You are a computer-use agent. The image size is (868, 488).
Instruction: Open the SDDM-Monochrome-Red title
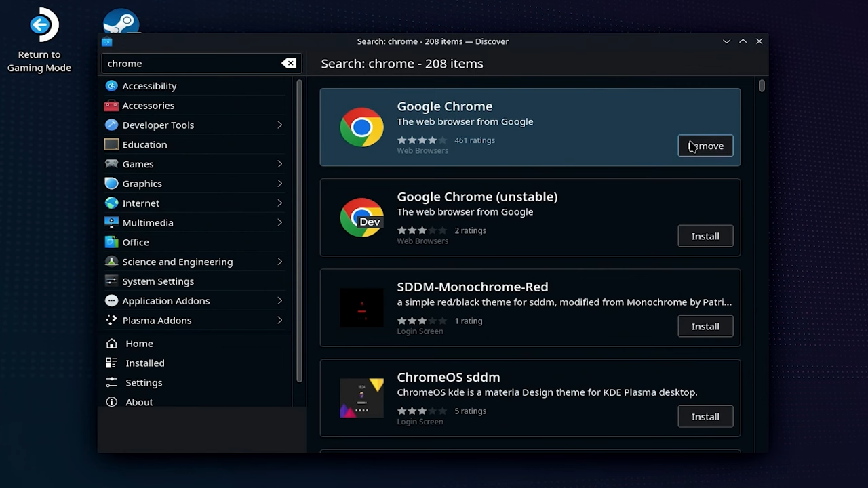tap(473, 287)
